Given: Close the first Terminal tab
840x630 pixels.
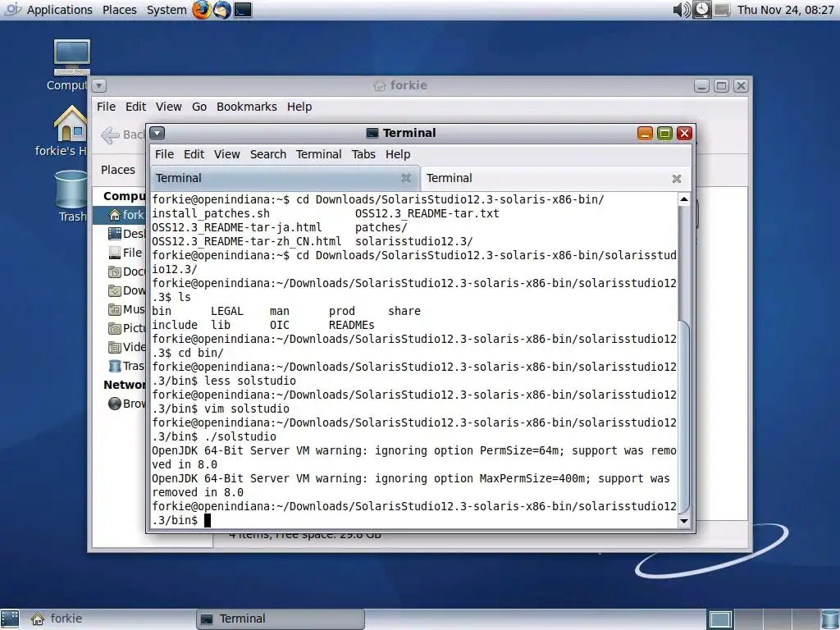Looking at the screenshot, I should (x=406, y=178).
